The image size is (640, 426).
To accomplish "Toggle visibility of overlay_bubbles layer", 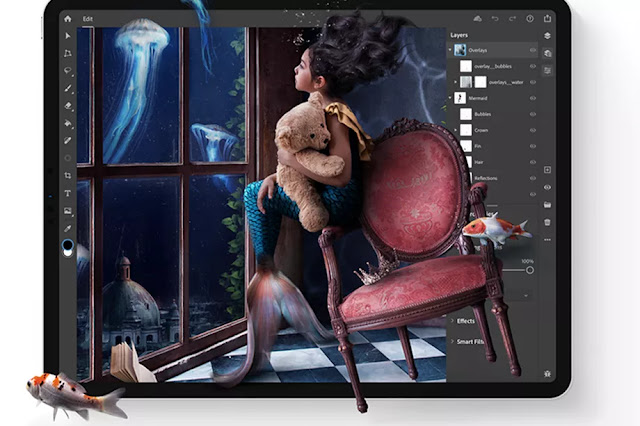I will (x=533, y=66).
